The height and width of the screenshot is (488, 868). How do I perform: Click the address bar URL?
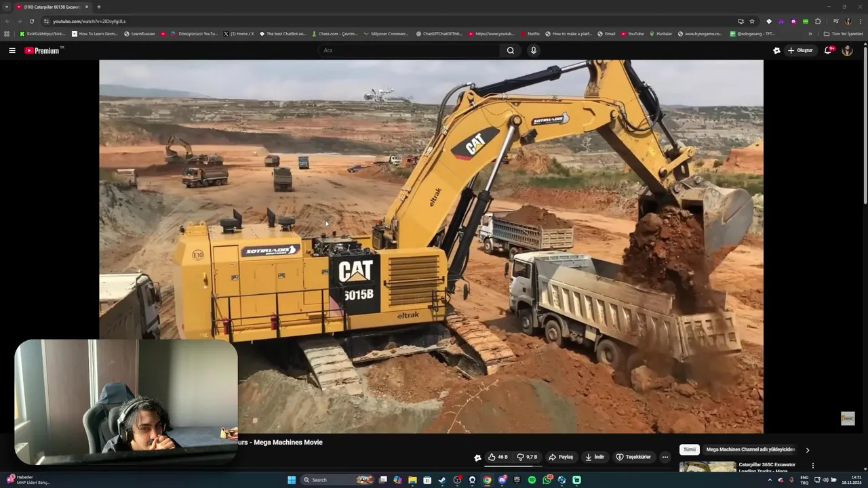tap(89, 21)
